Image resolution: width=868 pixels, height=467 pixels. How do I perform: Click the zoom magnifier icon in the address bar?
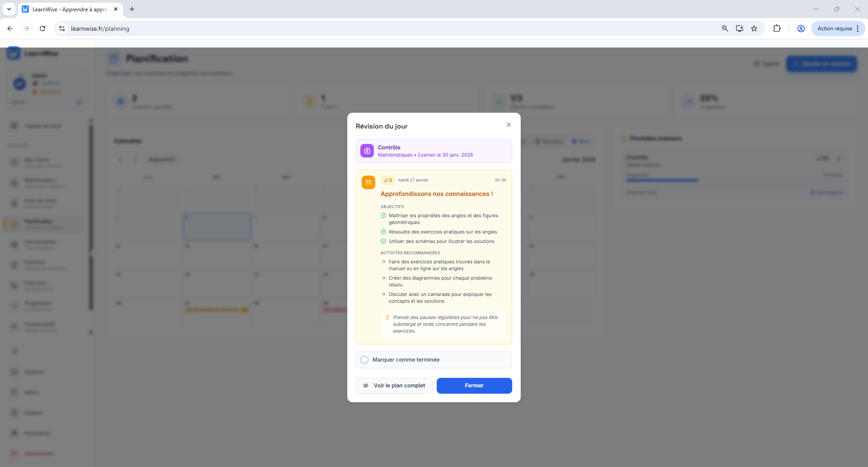pyautogui.click(x=725, y=29)
